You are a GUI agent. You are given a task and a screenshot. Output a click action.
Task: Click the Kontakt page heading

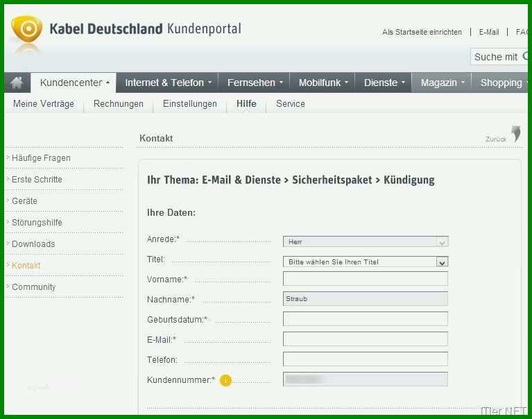(156, 139)
